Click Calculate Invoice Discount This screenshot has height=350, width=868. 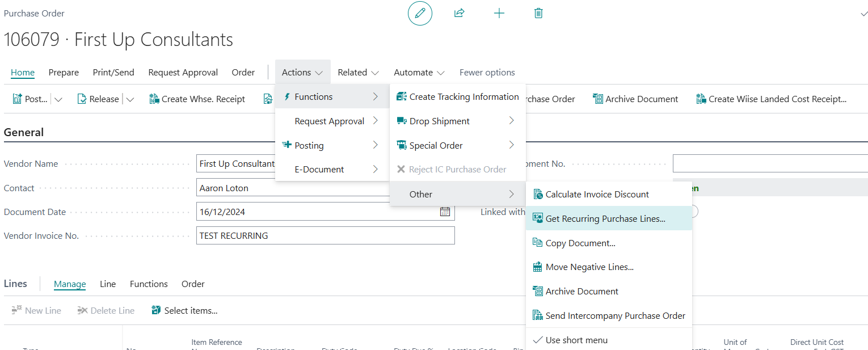click(609, 194)
